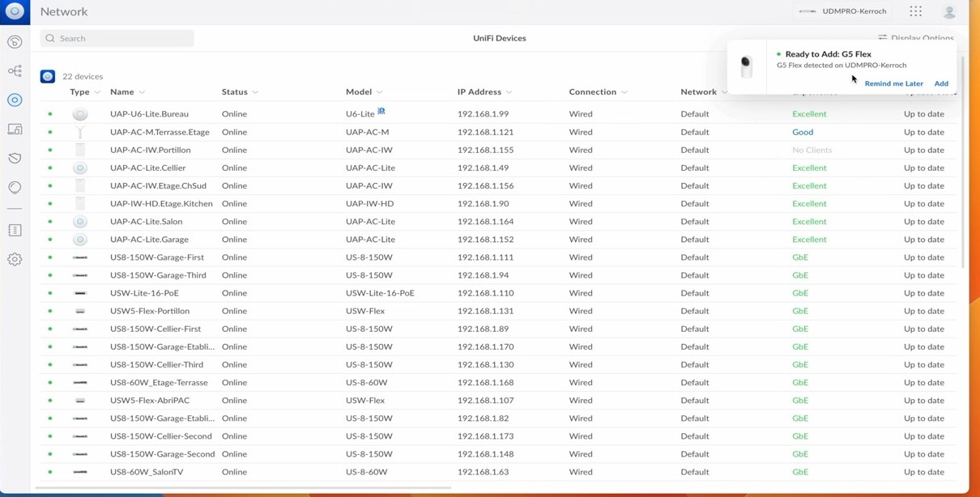The image size is (980, 497).
Task: Open the Type column dropdown
Action: coord(97,92)
